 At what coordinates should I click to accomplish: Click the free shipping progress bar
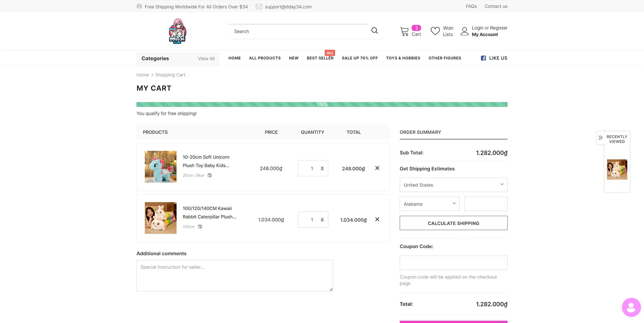coord(322,104)
